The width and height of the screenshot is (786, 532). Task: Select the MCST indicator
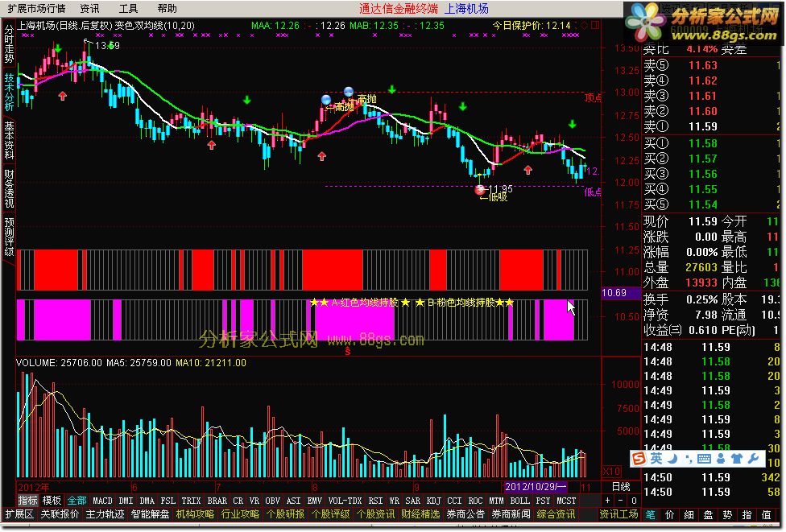[x=566, y=501]
